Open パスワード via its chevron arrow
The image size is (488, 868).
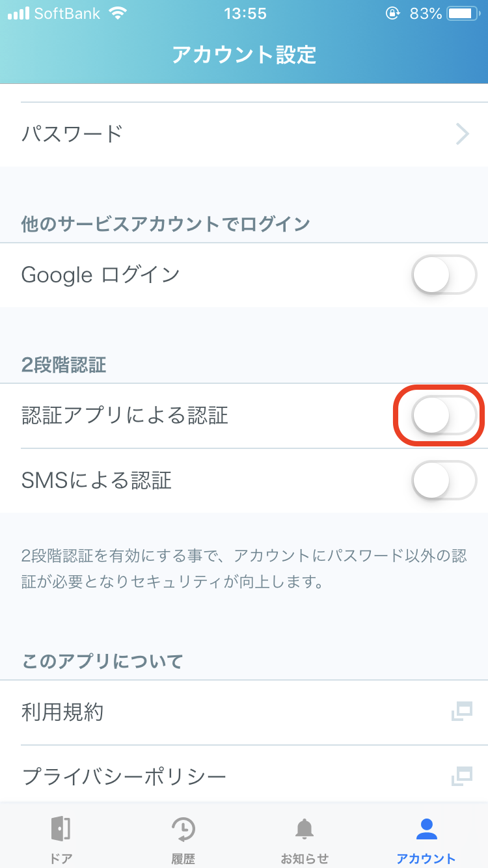pos(463,134)
